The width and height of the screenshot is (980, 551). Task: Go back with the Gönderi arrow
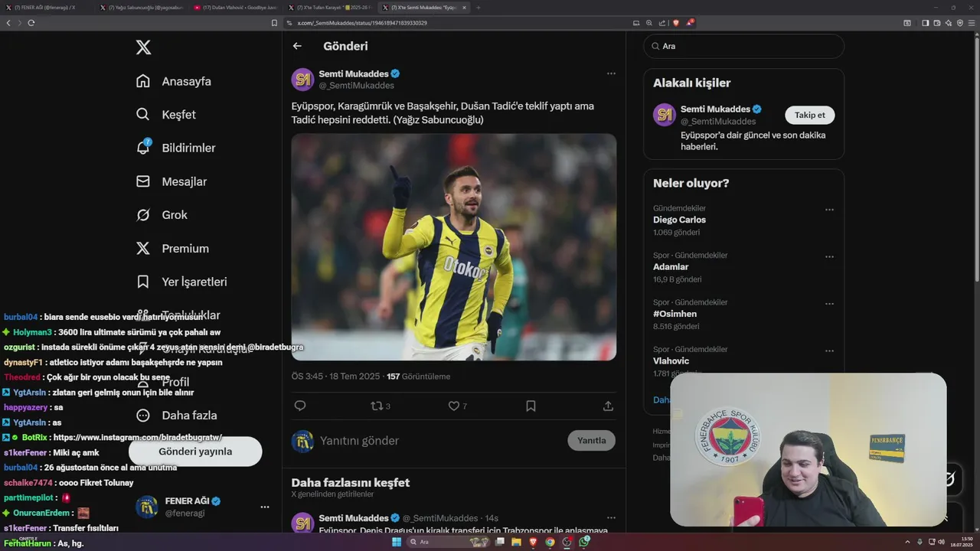pos(297,46)
